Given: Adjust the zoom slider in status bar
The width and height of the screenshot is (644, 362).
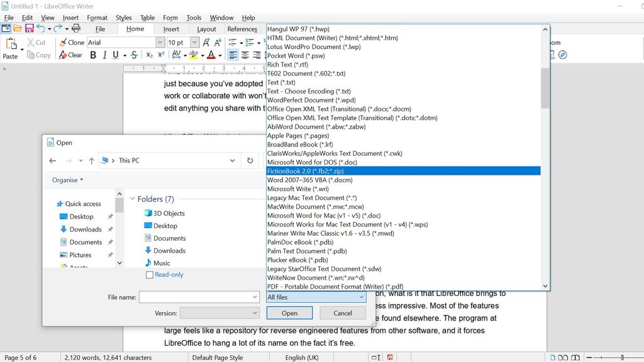Looking at the screenshot, I should 622,357.
